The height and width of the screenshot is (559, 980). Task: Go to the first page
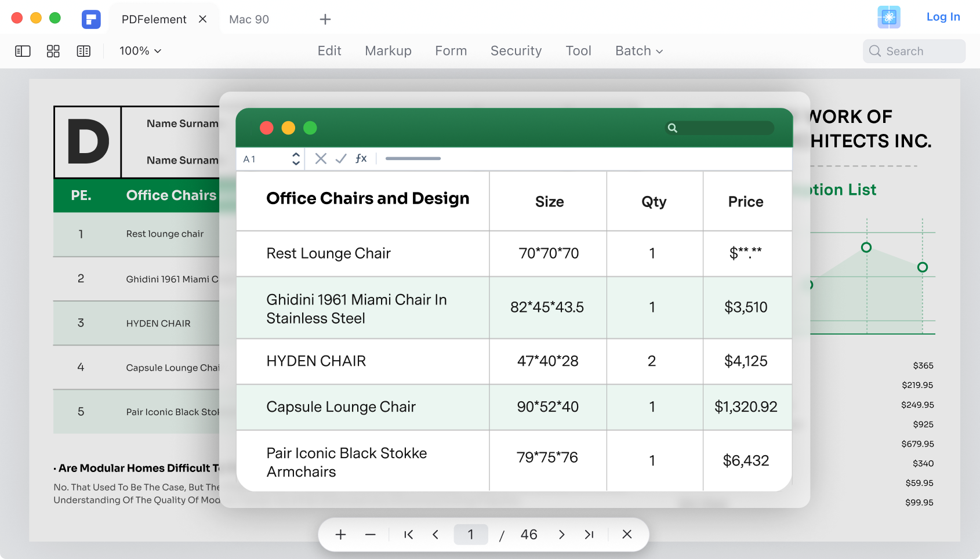(408, 535)
